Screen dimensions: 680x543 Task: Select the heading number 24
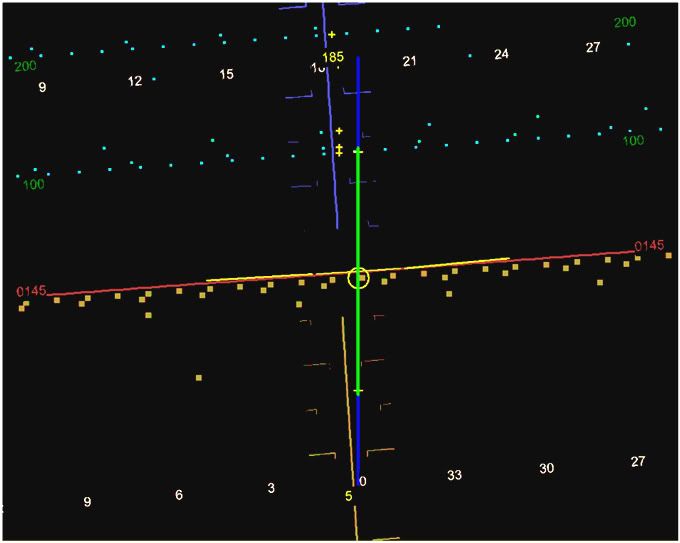click(x=501, y=54)
